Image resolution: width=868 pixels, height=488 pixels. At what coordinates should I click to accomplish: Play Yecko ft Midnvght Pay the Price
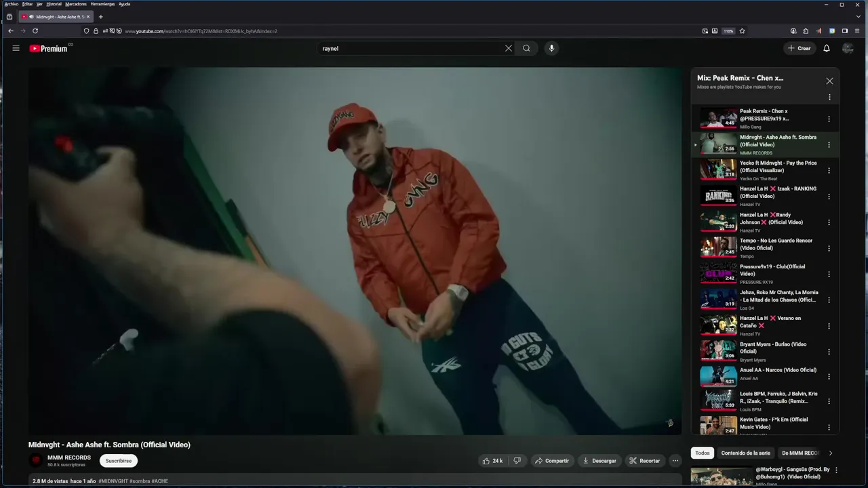click(x=718, y=170)
